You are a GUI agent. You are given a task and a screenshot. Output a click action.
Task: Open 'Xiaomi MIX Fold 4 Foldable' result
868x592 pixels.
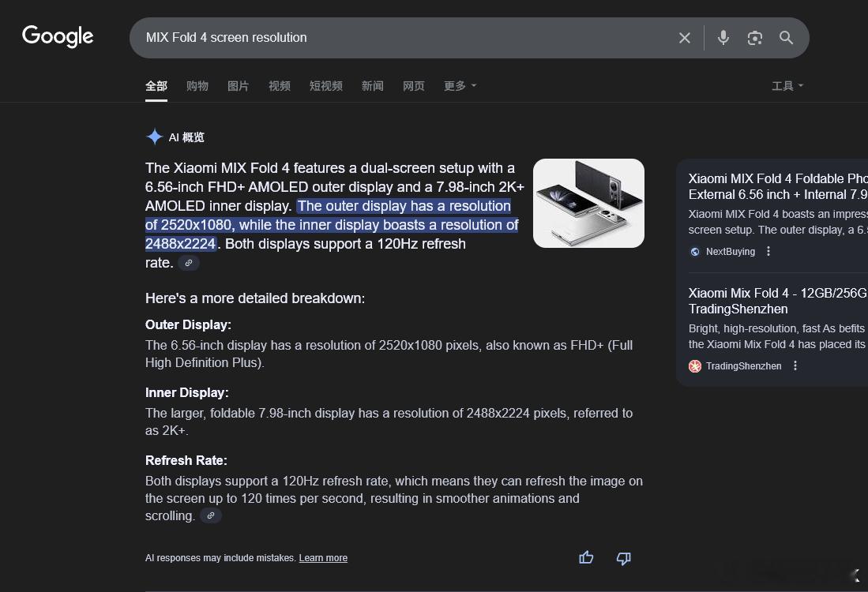(x=778, y=186)
